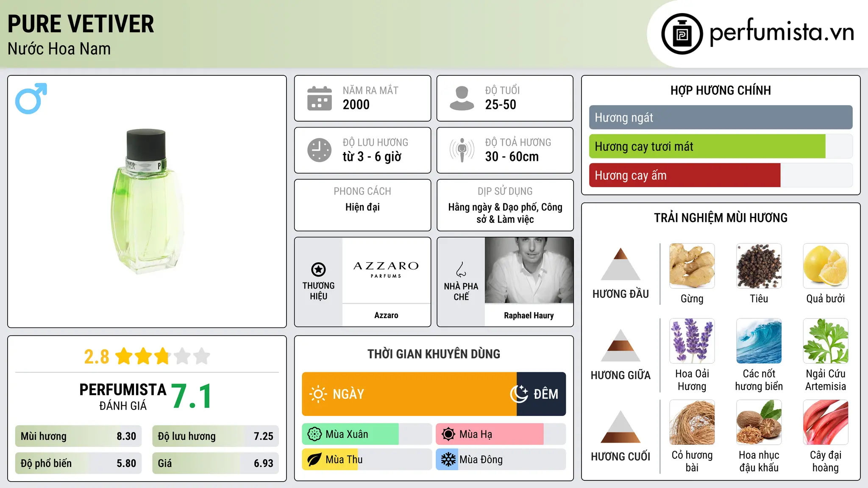Click the sillage projection icon

[x=462, y=150]
